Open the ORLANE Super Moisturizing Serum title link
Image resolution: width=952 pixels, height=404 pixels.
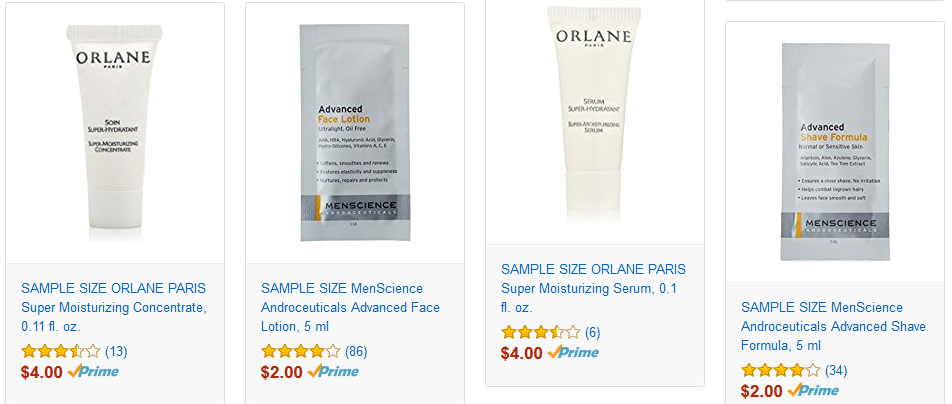(593, 288)
